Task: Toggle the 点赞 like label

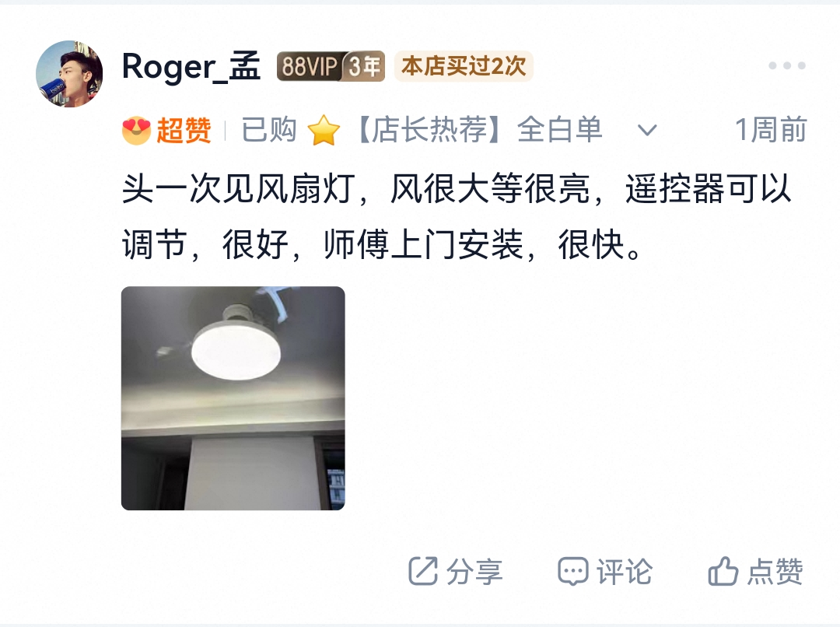Action: [x=775, y=572]
